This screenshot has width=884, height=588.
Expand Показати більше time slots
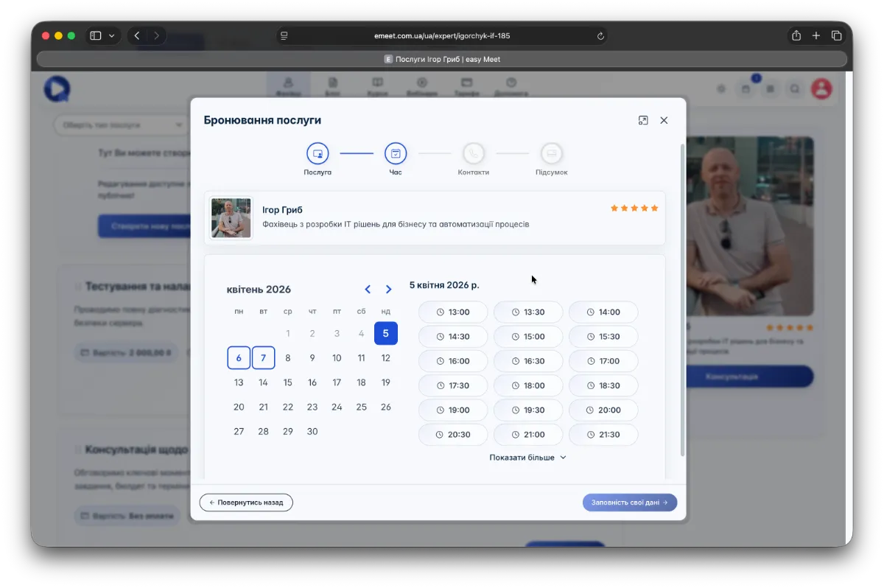527,458
